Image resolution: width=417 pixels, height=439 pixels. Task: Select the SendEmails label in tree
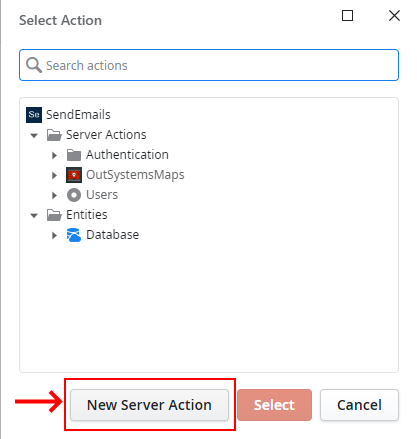(x=78, y=115)
